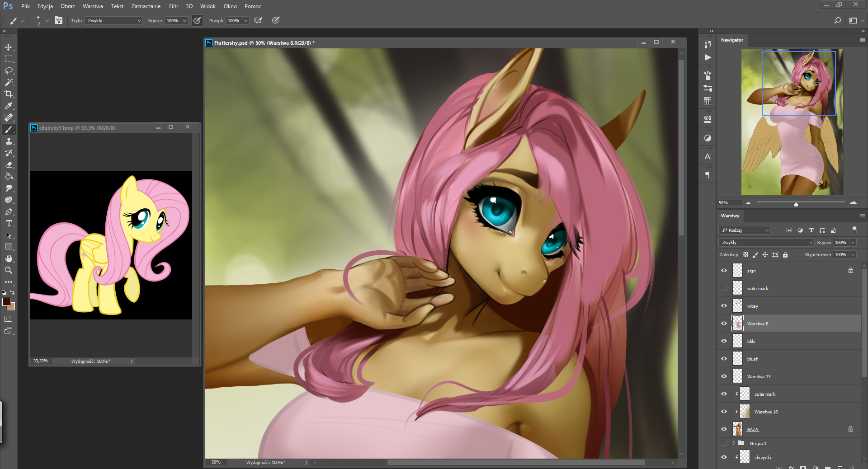The image size is (868, 469).
Task: Open the Tryb blend mode dropdown
Action: click(113, 21)
